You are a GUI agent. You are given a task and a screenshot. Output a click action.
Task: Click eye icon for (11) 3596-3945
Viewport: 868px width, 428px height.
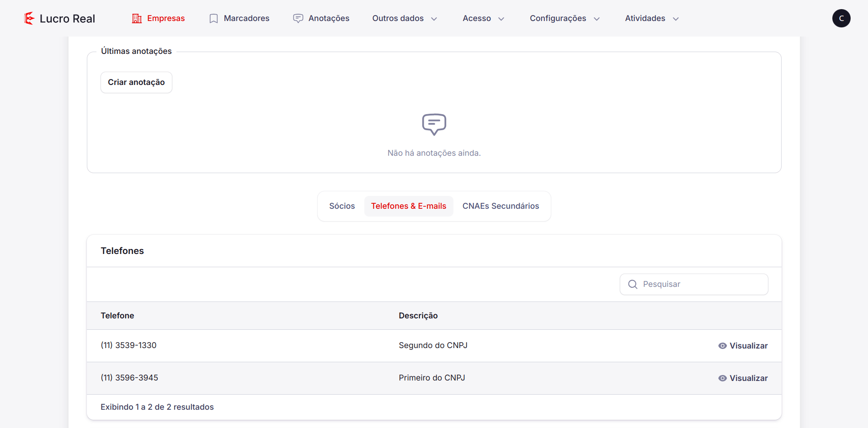pos(722,378)
